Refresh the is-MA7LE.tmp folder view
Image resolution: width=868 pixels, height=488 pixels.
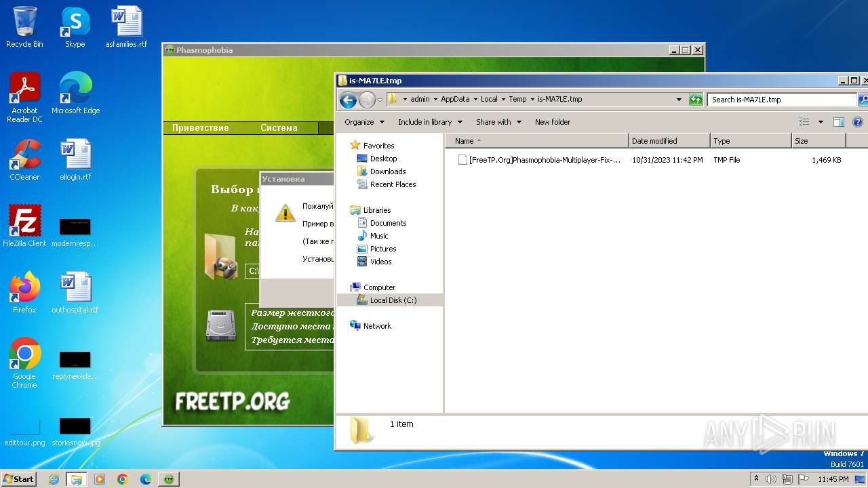click(x=696, y=100)
